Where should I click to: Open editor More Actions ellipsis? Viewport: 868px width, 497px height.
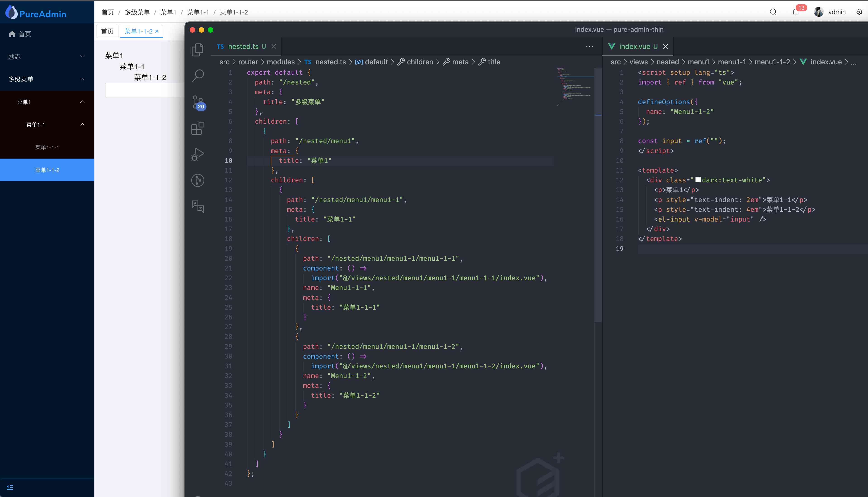[589, 46]
